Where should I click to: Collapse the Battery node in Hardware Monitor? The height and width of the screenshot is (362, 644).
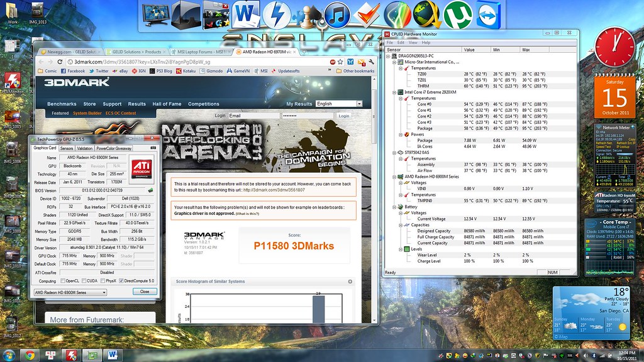click(x=394, y=207)
